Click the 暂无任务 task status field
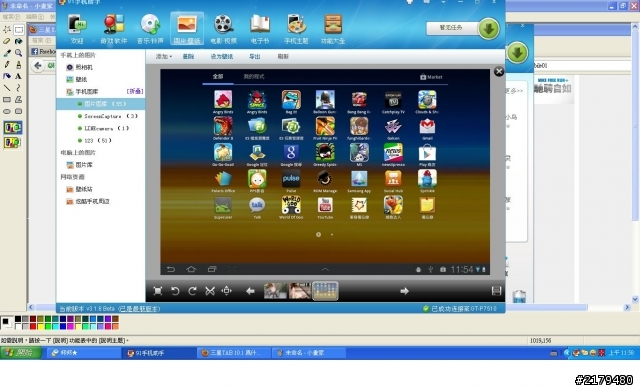 [x=451, y=28]
